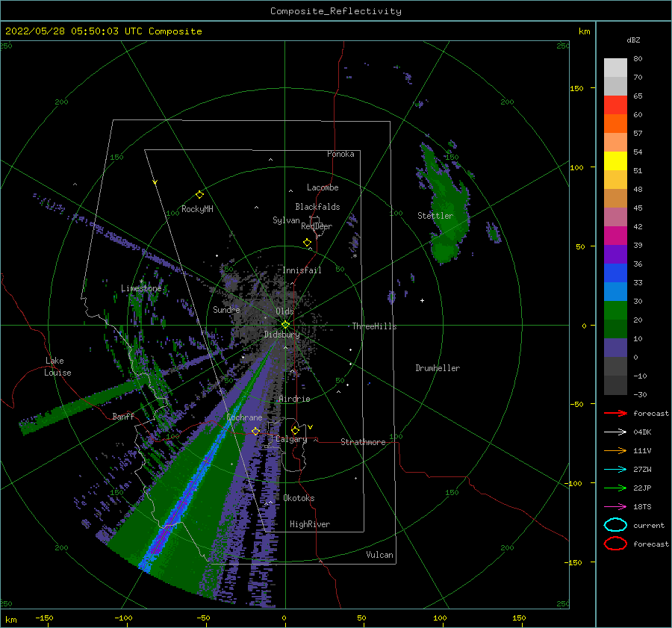Viewport: 672px width, 628px height.
Task: Select the dark green 10–20 dBZ swatch
Action: tap(615, 329)
